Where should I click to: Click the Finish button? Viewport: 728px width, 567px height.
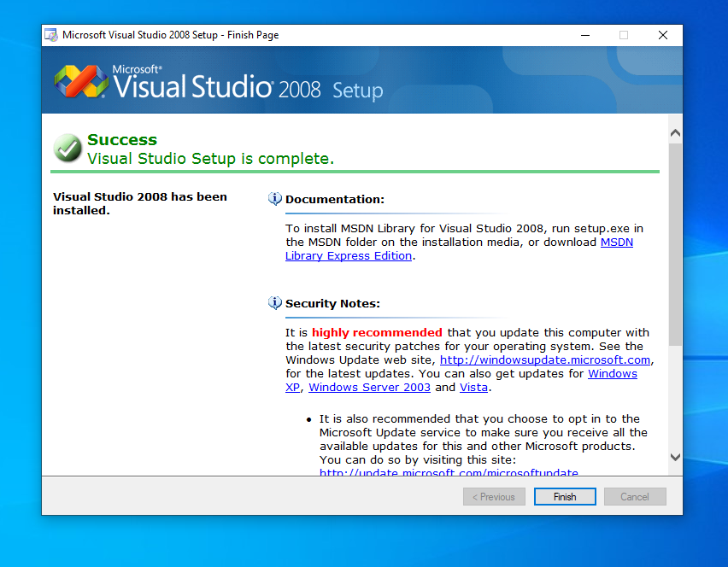click(565, 496)
